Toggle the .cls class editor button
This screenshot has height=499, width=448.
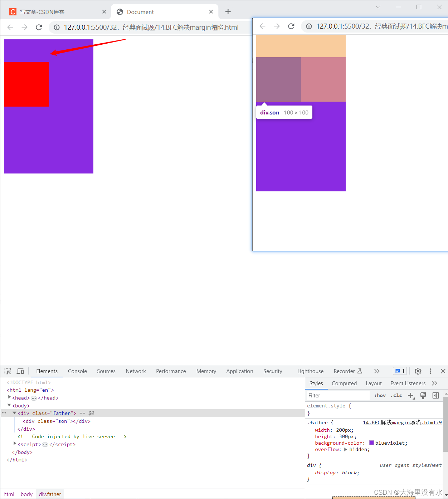tap(396, 396)
